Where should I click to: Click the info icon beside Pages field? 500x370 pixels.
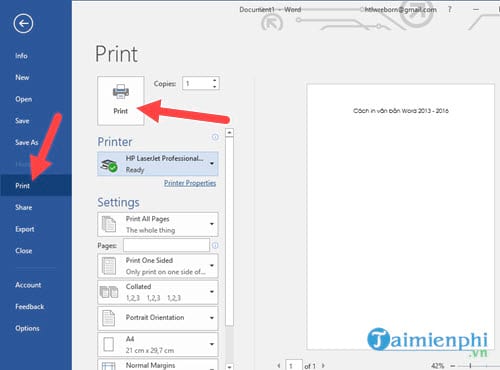[x=215, y=245]
